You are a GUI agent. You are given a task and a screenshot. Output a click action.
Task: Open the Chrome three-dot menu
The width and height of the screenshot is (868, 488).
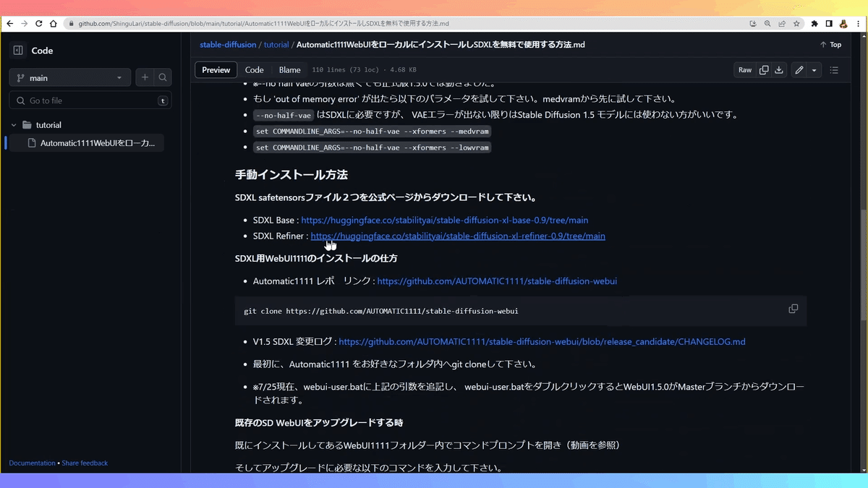tap(858, 23)
